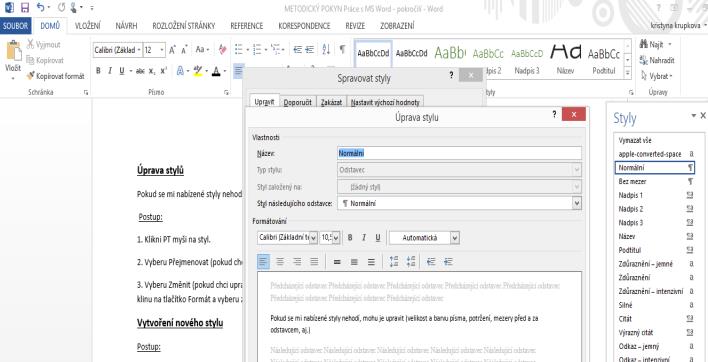Open ribbon font size dropdown
Image resolution: width=708 pixels, height=362 pixels.
(x=163, y=50)
